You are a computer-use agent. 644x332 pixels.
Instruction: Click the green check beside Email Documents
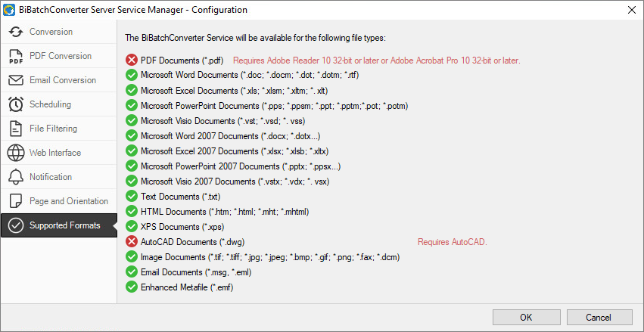(132, 272)
